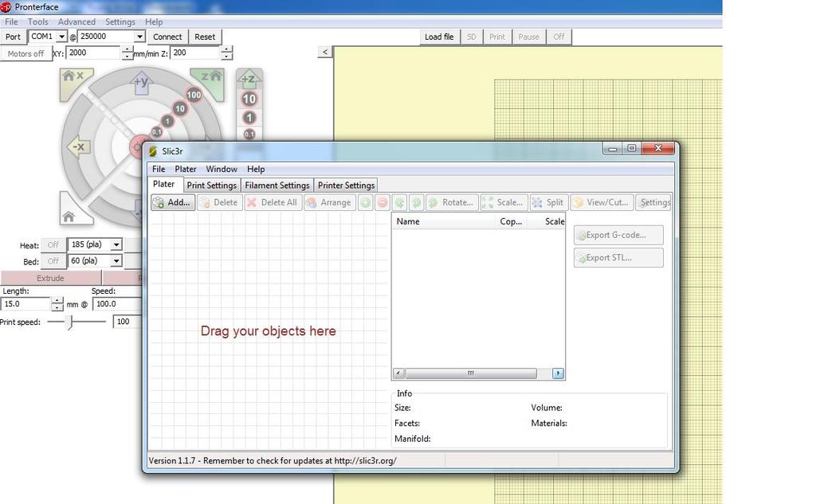Image resolution: width=816 pixels, height=504 pixels.
Task: Click Pronterface application icon in title bar
Action: pyautogui.click(x=6, y=7)
